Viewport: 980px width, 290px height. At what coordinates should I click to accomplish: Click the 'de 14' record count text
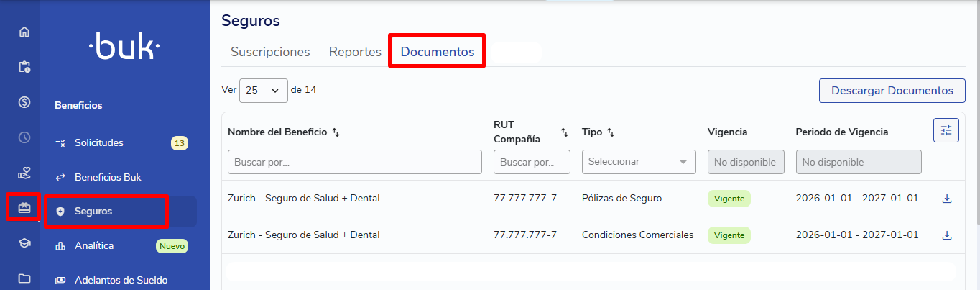[x=303, y=90]
